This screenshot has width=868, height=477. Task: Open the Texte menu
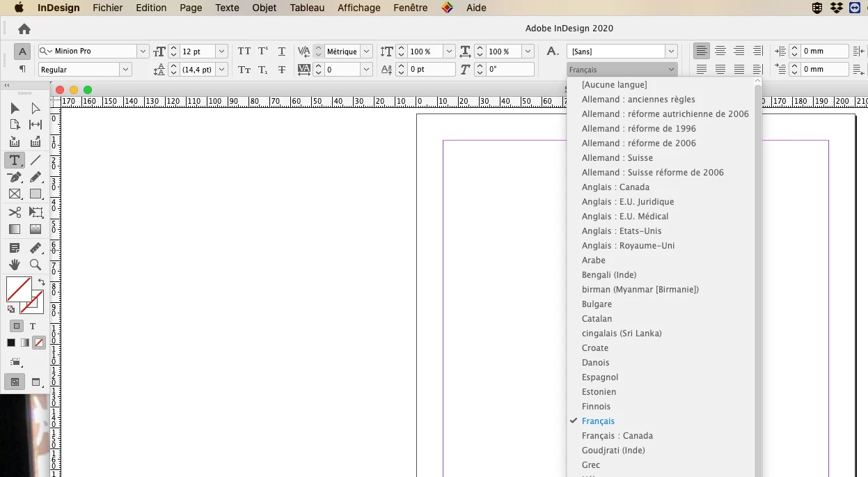click(x=227, y=8)
